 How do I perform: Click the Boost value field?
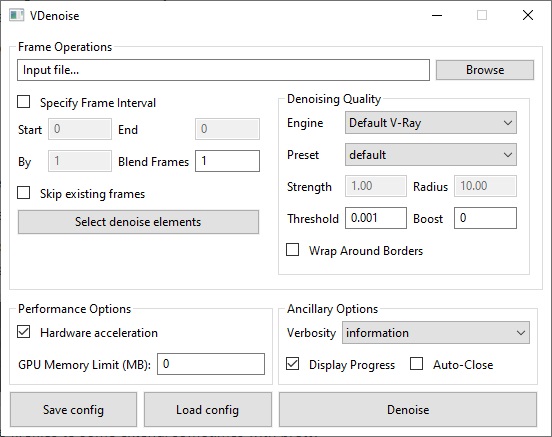(485, 218)
